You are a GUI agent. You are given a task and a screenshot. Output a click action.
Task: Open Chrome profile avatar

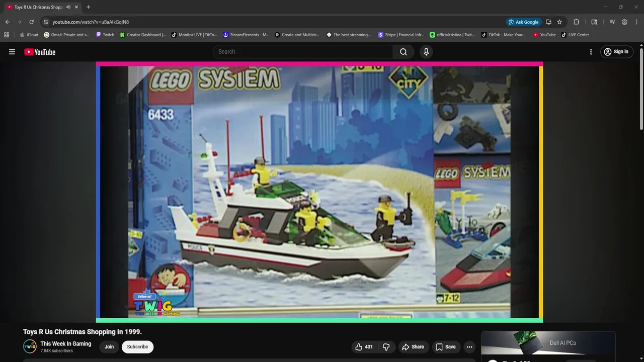(x=624, y=22)
